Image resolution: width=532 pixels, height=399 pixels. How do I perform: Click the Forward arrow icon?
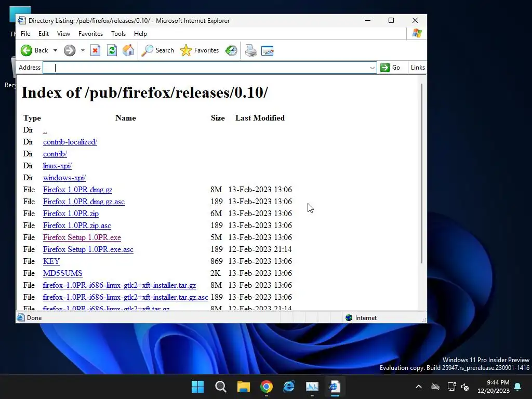click(70, 50)
